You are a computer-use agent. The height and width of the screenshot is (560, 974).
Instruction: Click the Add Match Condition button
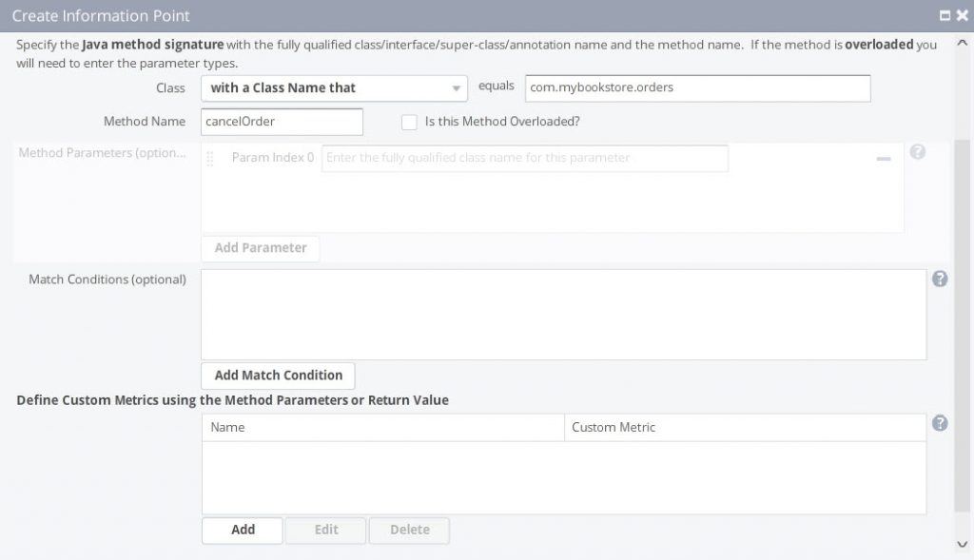coord(278,375)
